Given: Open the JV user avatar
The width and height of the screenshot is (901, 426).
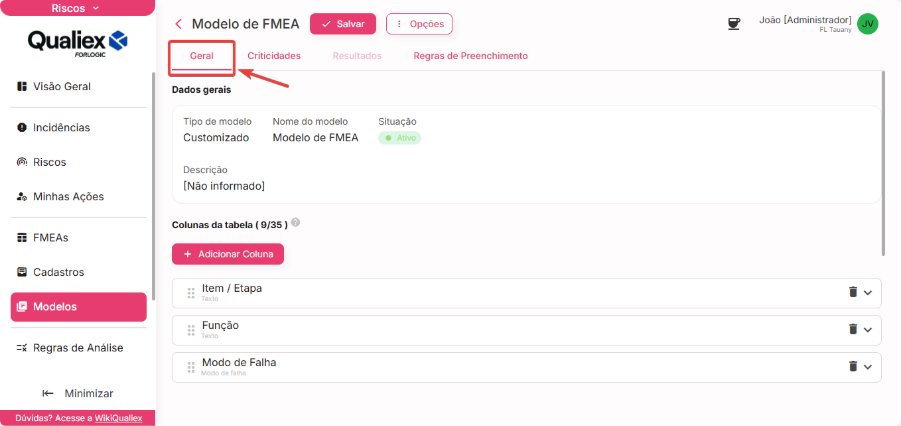Looking at the screenshot, I should [x=868, y=24].
